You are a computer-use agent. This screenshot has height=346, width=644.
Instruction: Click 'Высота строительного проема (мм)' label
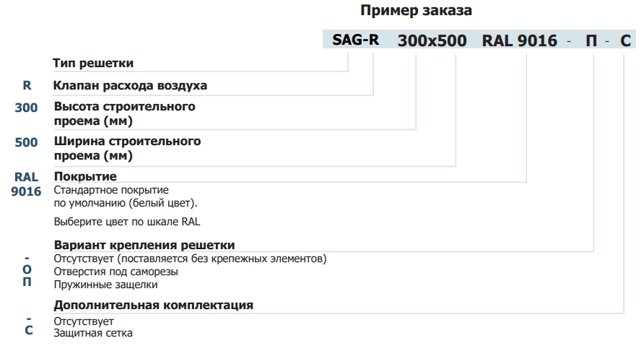(124, 113)
